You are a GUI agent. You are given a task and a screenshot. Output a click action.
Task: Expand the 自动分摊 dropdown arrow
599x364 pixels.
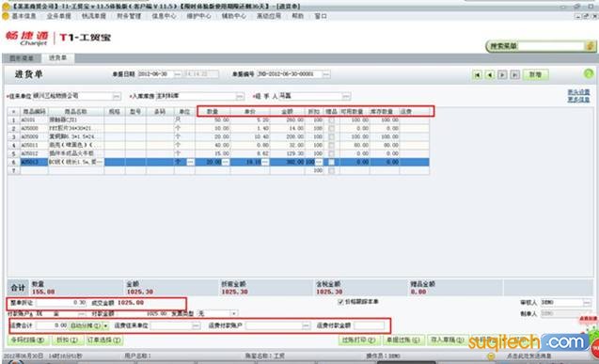pos(105,325)
